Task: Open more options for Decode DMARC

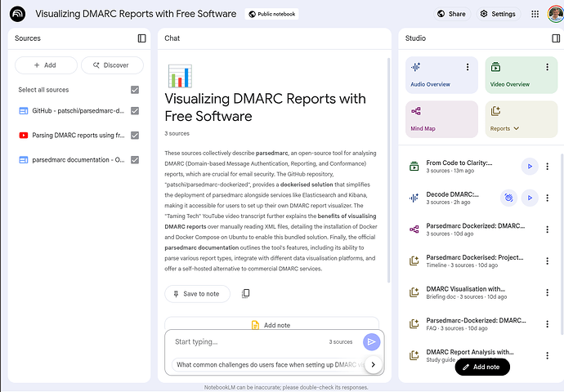Action: click(547, 198)
